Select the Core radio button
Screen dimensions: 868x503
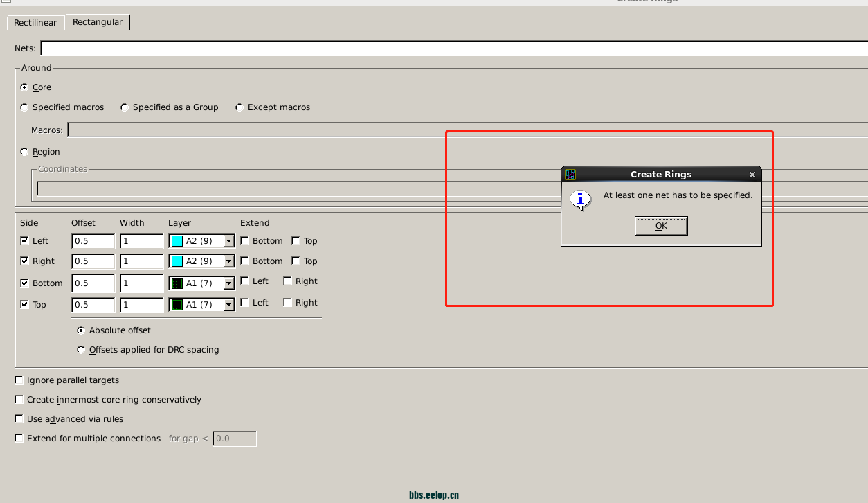pyautogui.click(x=25, y=87)
